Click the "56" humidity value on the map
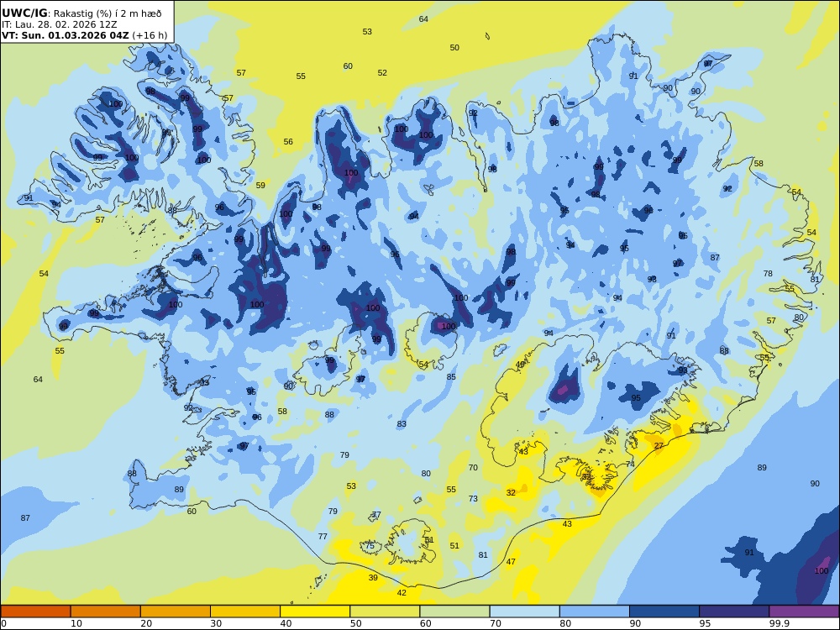The height and width of the screenshot is (630, 840). (288, 142)
